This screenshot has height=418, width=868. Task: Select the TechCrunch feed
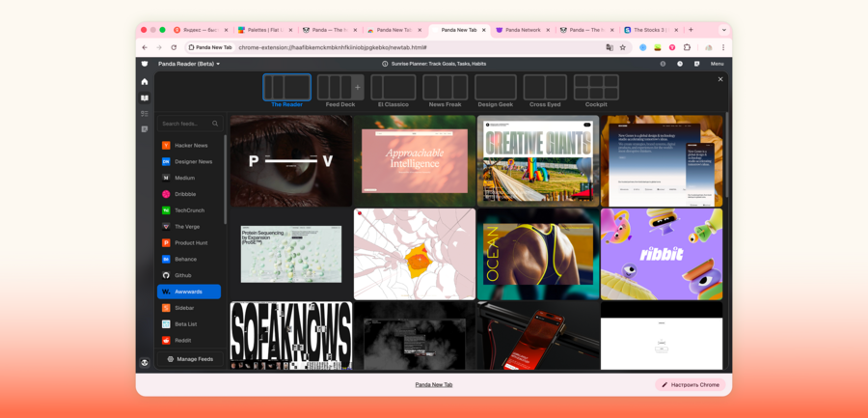pyautogui.click(x=189, y=210)
